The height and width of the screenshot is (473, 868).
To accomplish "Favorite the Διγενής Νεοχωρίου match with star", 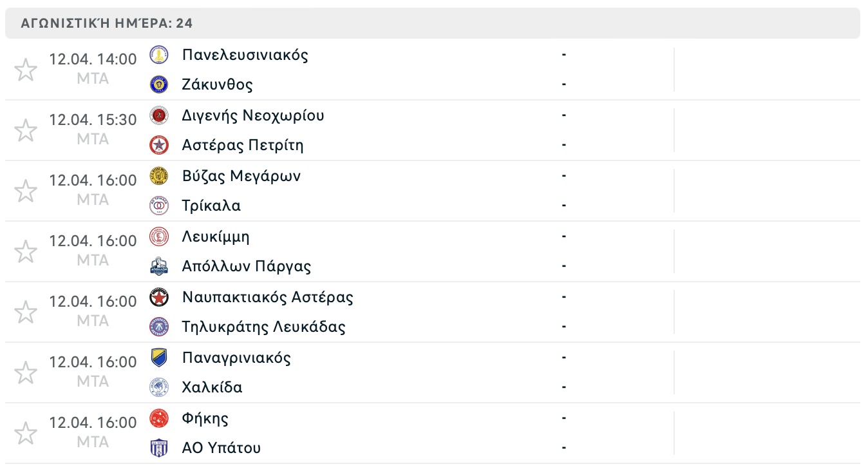I will pyautogui.click(x=26, y=130).
